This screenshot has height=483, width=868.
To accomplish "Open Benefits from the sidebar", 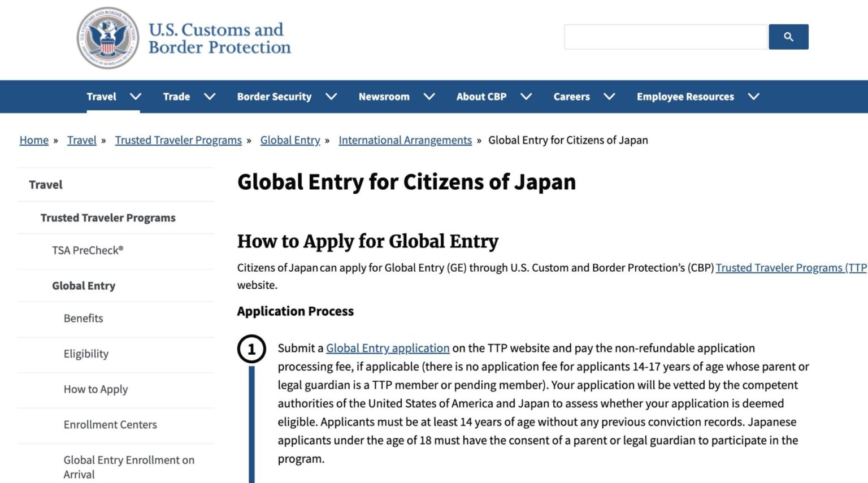I will click(x=83, y=319).
